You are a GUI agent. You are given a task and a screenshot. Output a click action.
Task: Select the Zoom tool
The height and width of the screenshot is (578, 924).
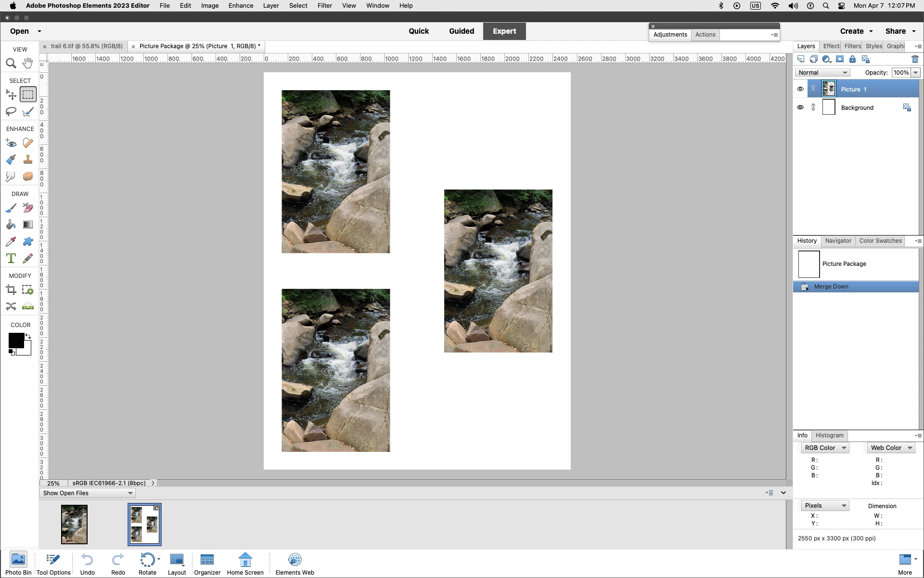(11, 63)
